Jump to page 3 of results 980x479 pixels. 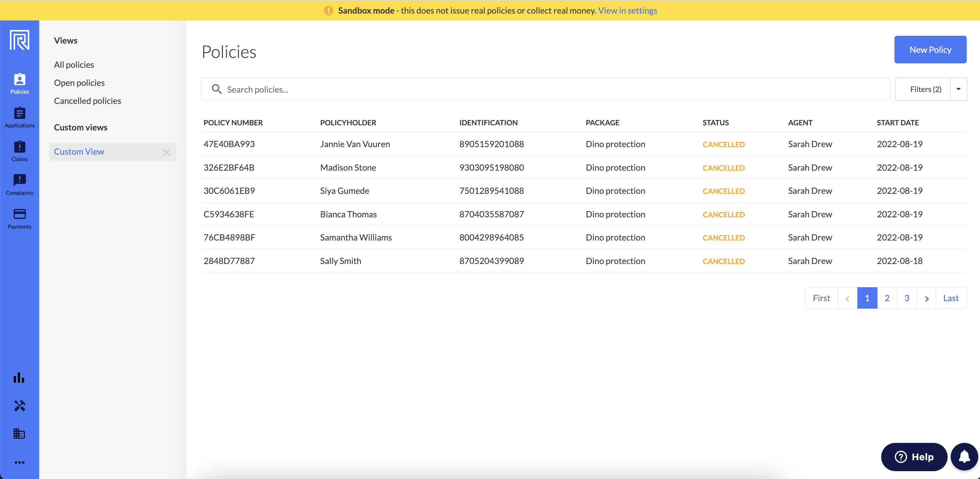pyautogui.click(x=907, y=298)
